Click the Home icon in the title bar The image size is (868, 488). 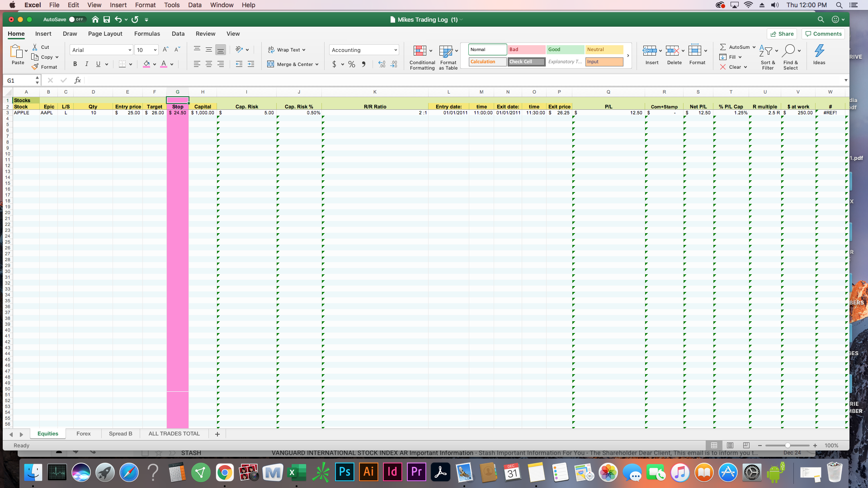(x=95, y=19)
